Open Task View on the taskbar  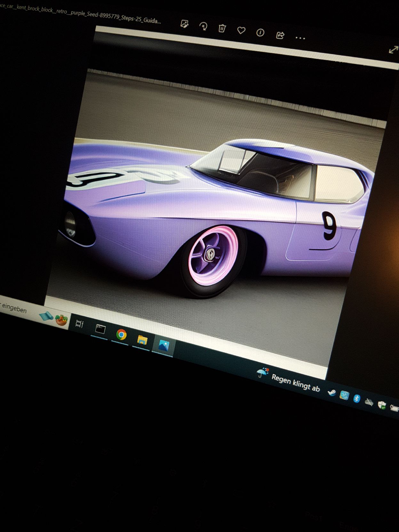click(x=79, y=324)
